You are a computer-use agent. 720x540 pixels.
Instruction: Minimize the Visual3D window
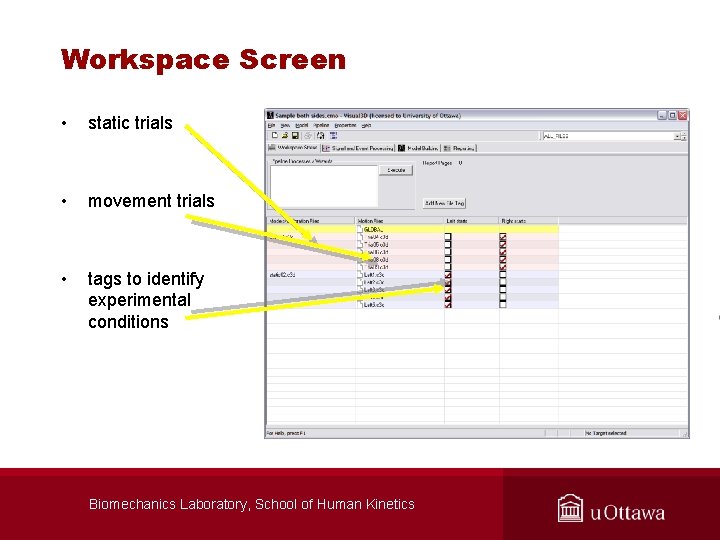[662, 115]
